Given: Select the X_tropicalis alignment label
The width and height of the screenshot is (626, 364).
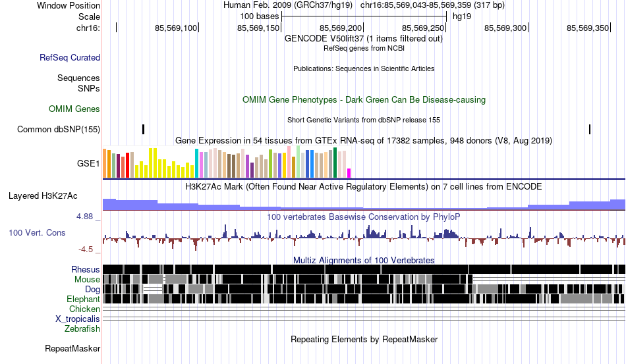Looking at the screenshot, I should tap(78, 319).
